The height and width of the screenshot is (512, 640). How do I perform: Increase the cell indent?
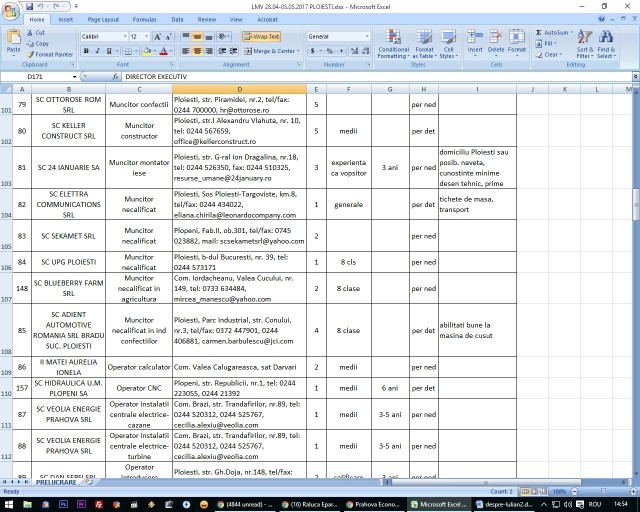(x=233, y=51)
